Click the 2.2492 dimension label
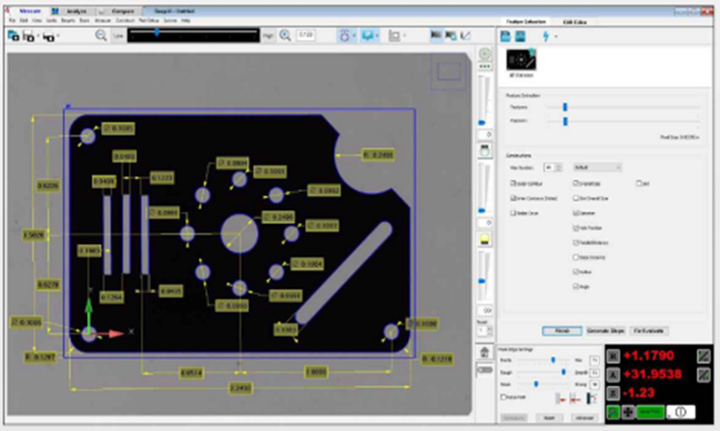This screenshot has width=720, height=431. coord(241,388)
